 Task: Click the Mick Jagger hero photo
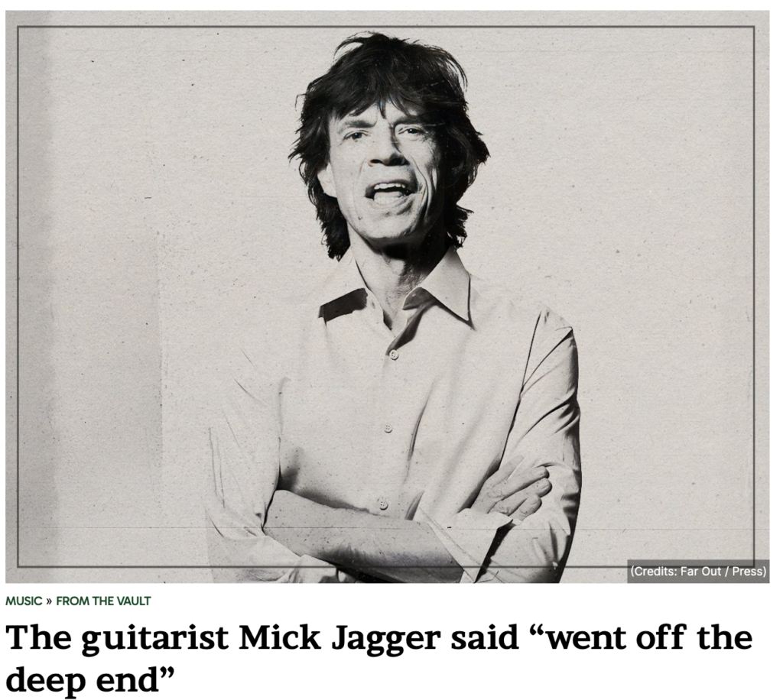[388, 297]
